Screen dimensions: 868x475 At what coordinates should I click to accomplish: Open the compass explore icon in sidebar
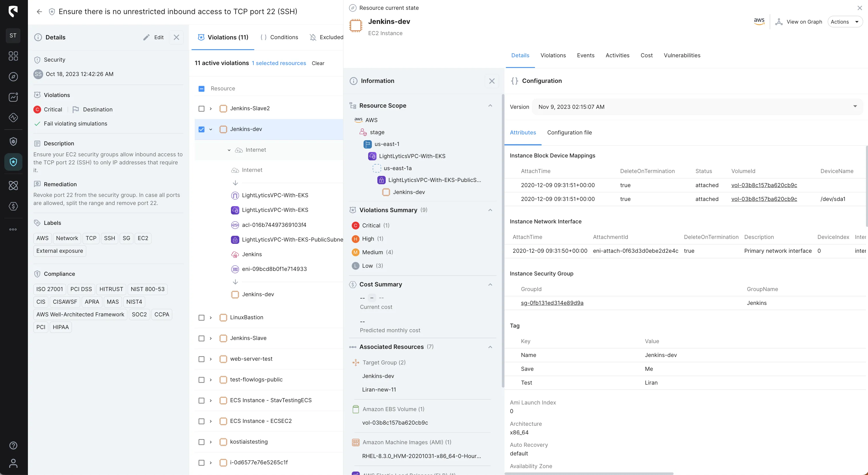pyautogui.click(x=13, y=77)
